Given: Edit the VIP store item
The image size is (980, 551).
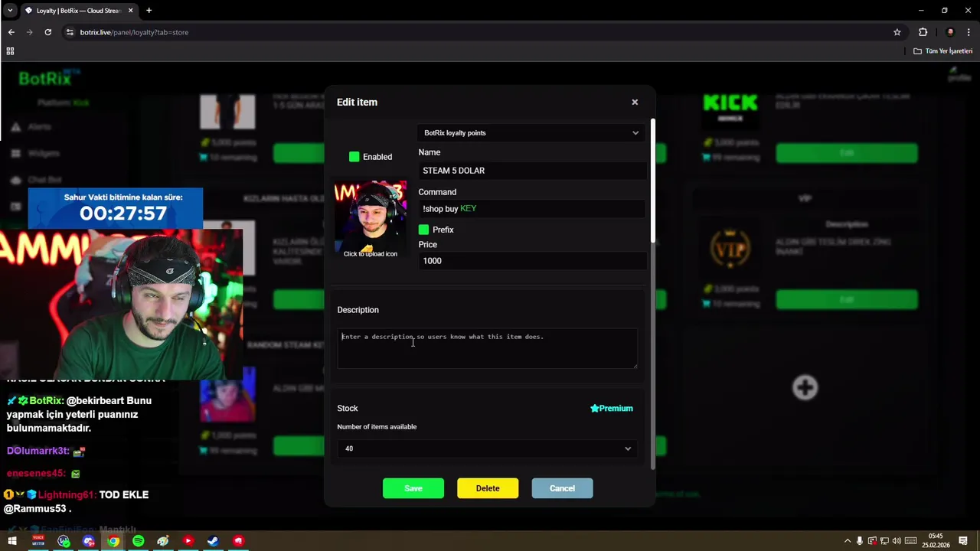Looking at the screenshot, I should 846,299.
